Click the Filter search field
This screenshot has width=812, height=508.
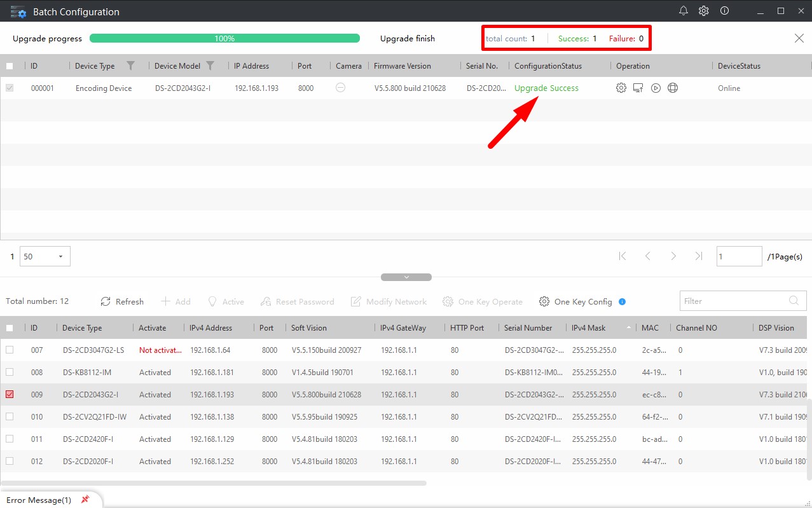[733, 301]
